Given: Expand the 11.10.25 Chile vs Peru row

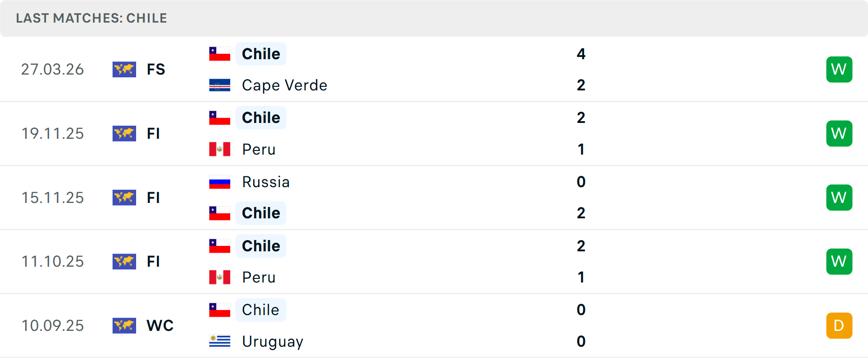Looking at the screenshot, I should click(x=434, y=261).
